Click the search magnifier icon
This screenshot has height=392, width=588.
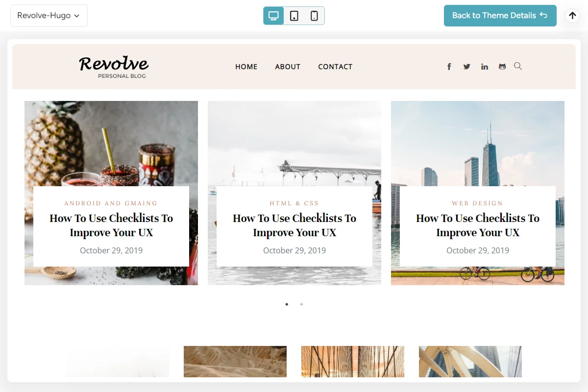click(518, 66)
